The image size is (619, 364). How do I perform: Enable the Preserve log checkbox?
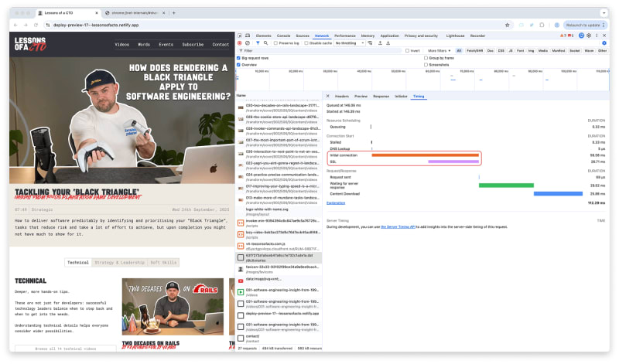pyautogui.click(x=276, y=43)
